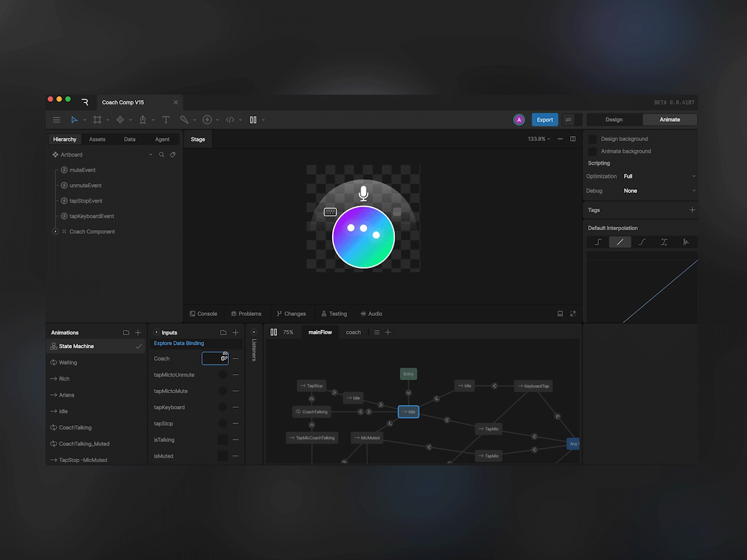Open the hamburger main menu
The image size is (747, 560).
coord(56,120)
